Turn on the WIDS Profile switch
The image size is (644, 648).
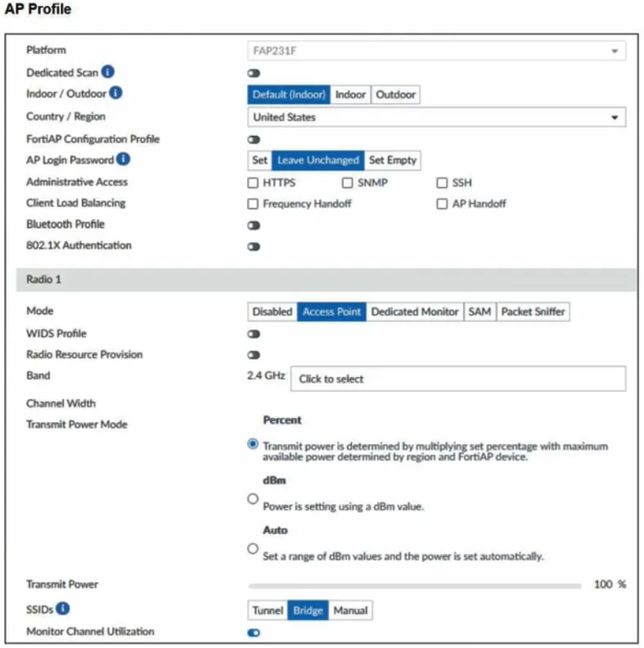point(254,334)
